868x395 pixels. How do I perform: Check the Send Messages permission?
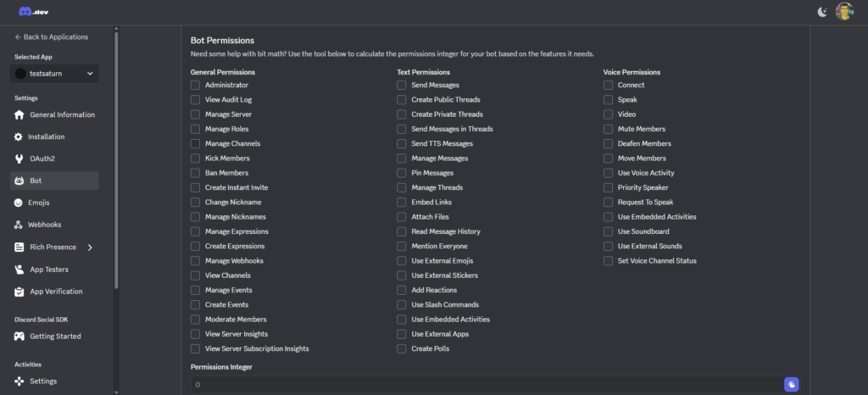tap(402, 85)
